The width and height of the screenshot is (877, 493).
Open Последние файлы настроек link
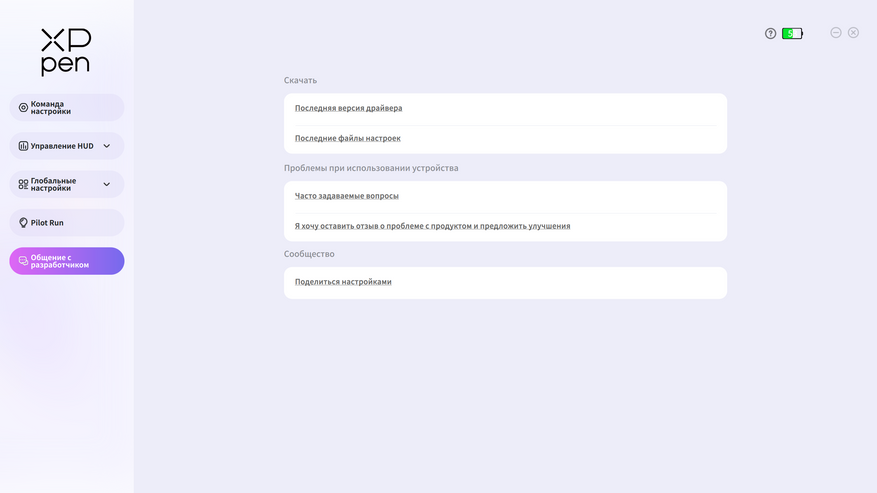click(x=347, y=138)
